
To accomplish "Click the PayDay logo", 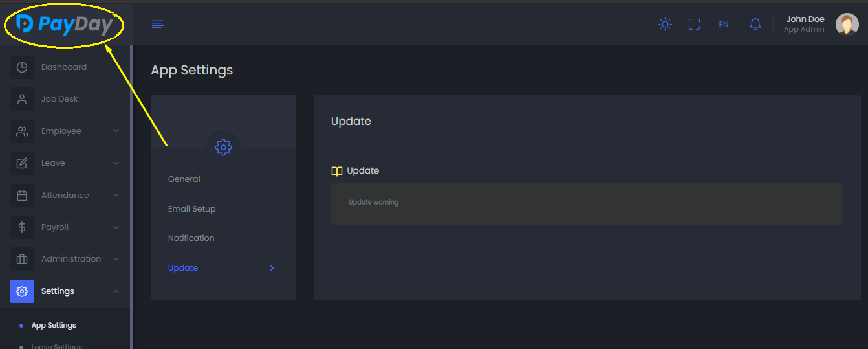I will pyautogui.click(x=65, y=25).
